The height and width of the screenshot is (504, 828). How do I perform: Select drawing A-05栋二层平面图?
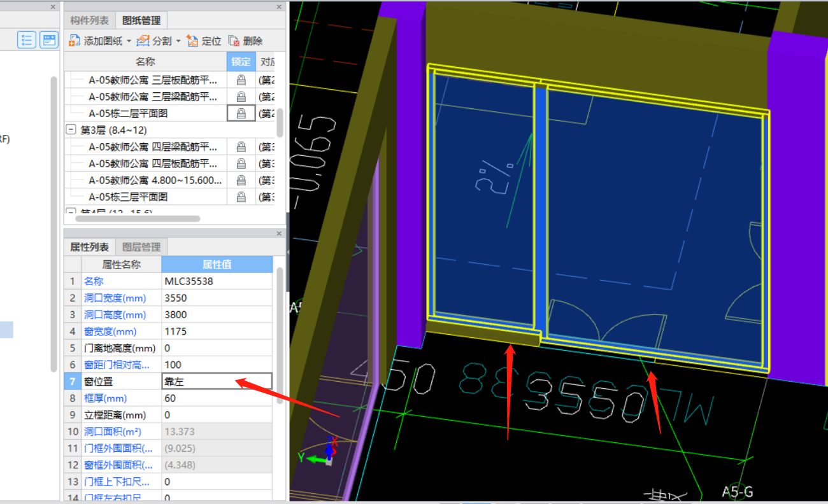[x=128, y=113]
